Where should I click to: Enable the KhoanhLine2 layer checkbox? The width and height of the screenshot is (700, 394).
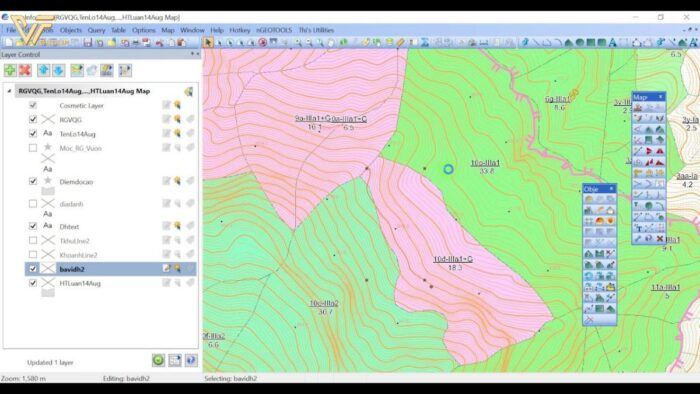[x=33, y=255]
